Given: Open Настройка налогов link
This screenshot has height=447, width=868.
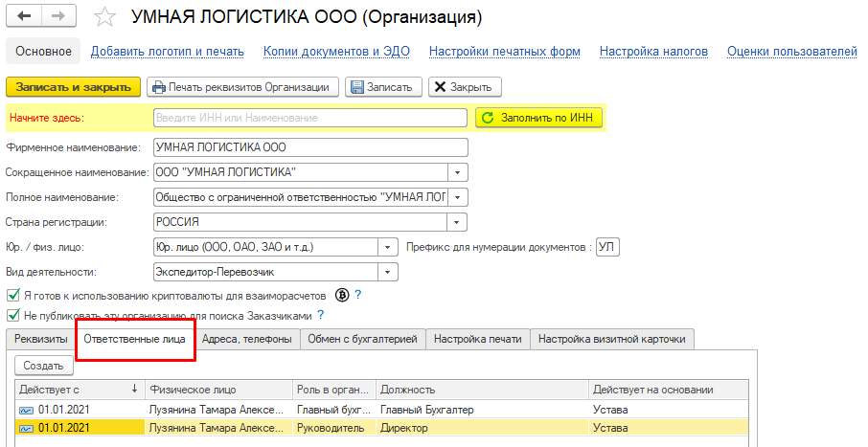Looking at the screenshot, I should point(653,52).
